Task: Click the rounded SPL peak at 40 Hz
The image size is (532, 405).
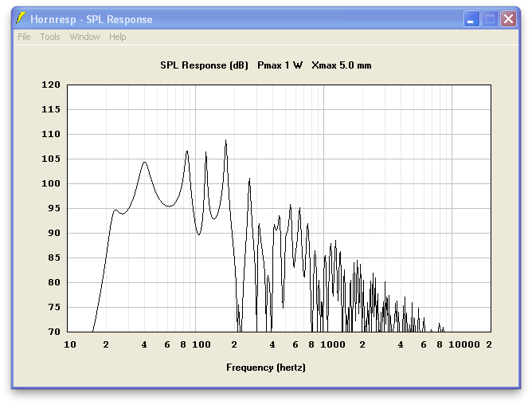Action: tap(145, 163)
